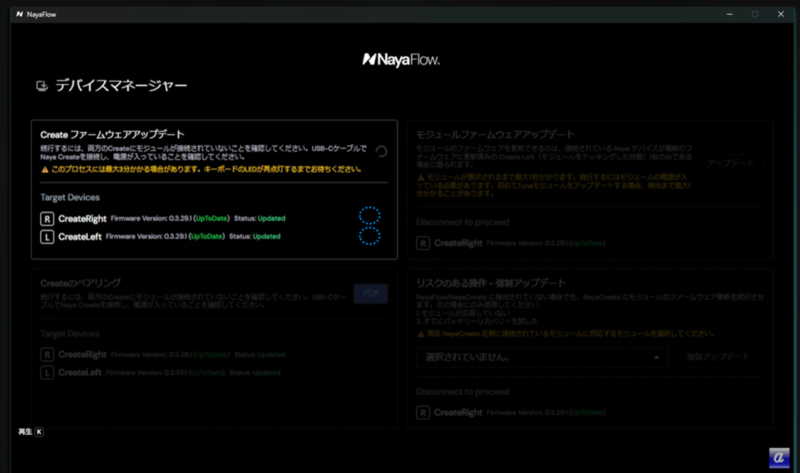The width and height of the screenshot is (800, 473).
Task: Open the 選択されていません module dropdown
Action: pos(541,357)
